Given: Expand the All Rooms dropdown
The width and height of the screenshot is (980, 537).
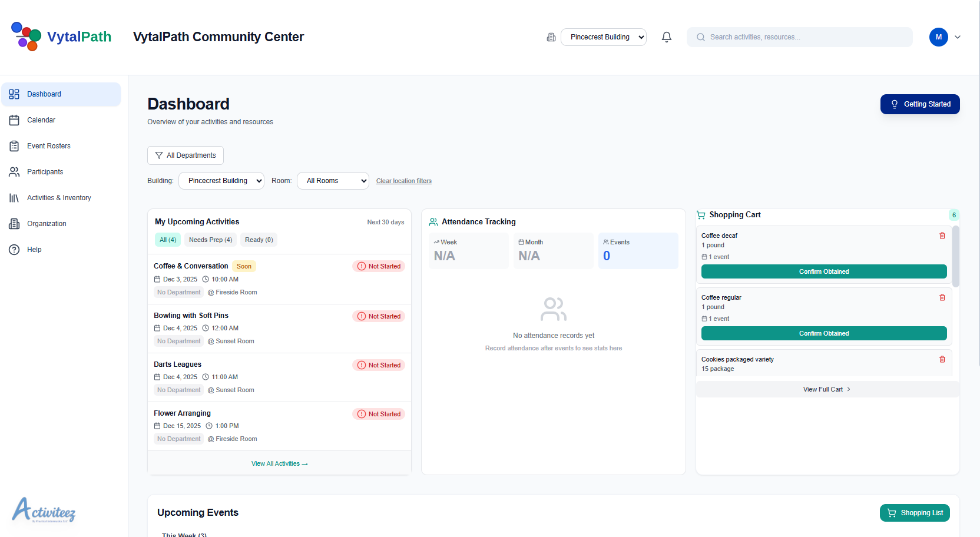Looking at the screenshot, I should pos(333,181).
